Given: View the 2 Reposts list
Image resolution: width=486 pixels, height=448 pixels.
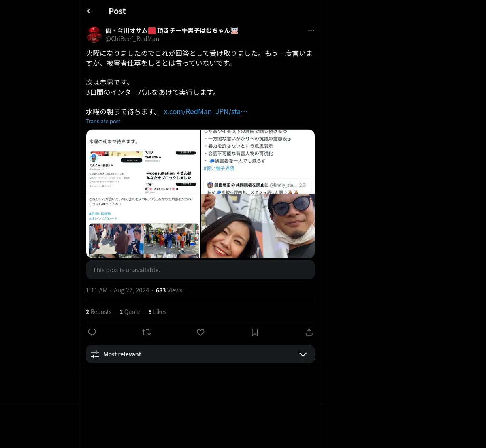Looking at the screenshot, I should pos(98,312).
